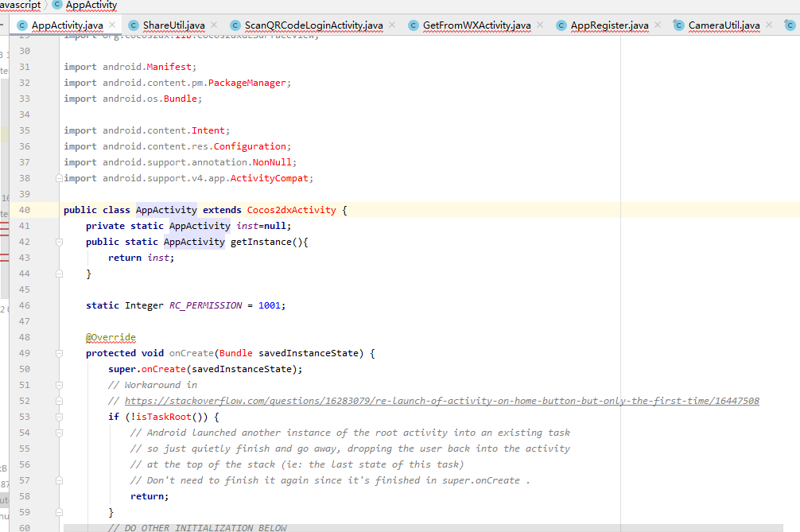Switch to the AppActivity.java tab
The height and width of the screenshot is (532, 800).
click(67, 25)
